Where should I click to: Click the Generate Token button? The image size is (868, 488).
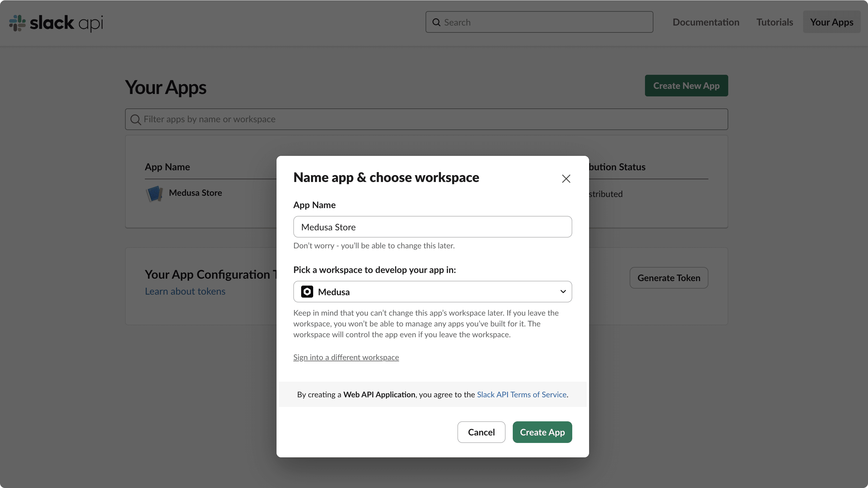pos(668,277)
